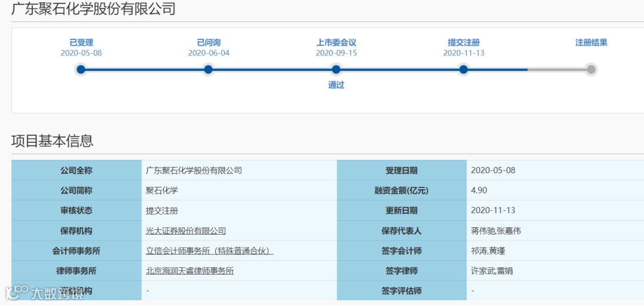Click the 公司简称 header cell
This screenshot has width=644, height=305.
[76, 190]
